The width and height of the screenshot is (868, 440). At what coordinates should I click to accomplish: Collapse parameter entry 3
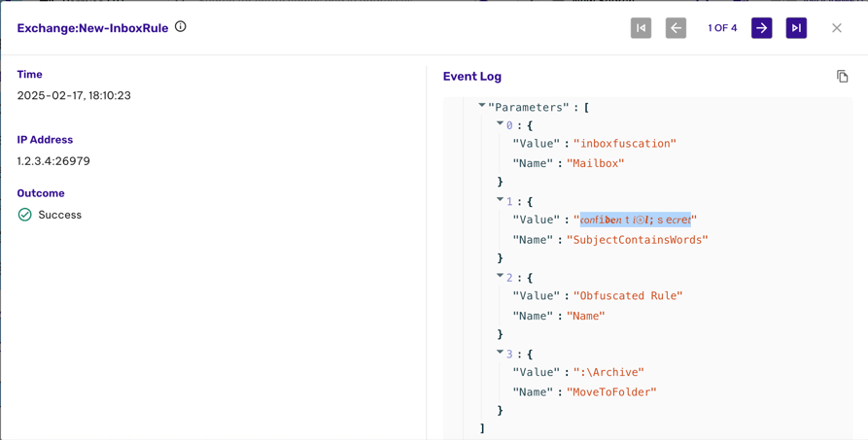point(501,352)
